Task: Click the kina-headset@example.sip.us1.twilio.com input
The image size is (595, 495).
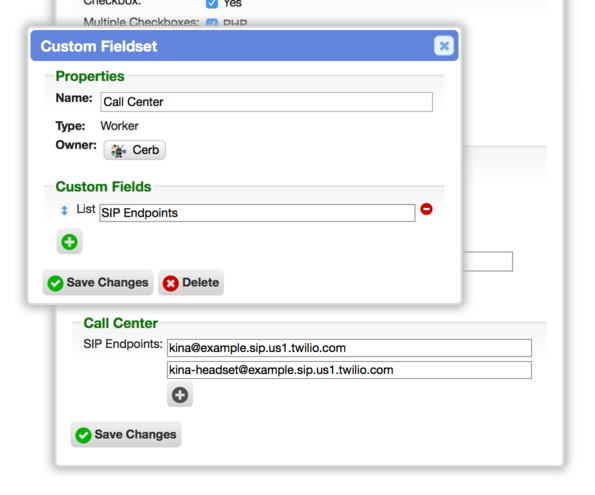Action: click(349, 370)
